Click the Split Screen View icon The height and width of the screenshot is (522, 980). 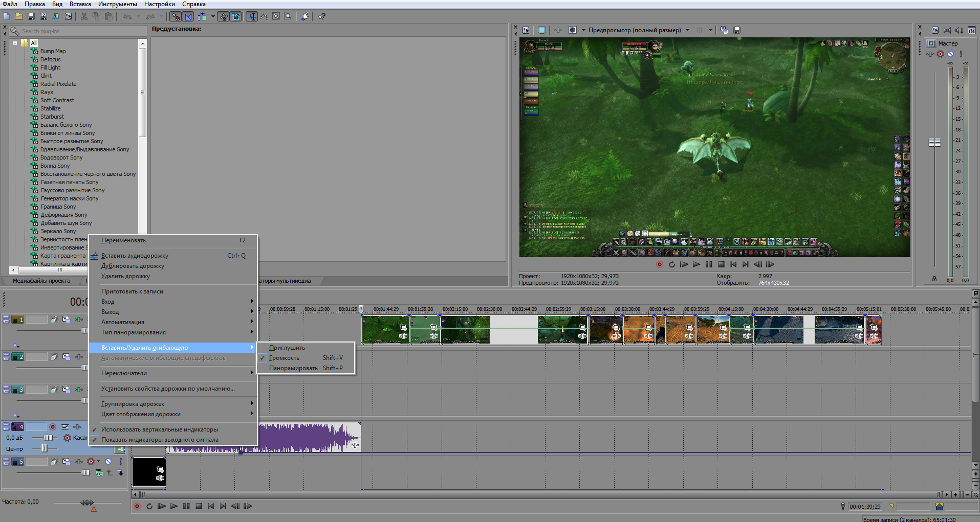point(573,30)
